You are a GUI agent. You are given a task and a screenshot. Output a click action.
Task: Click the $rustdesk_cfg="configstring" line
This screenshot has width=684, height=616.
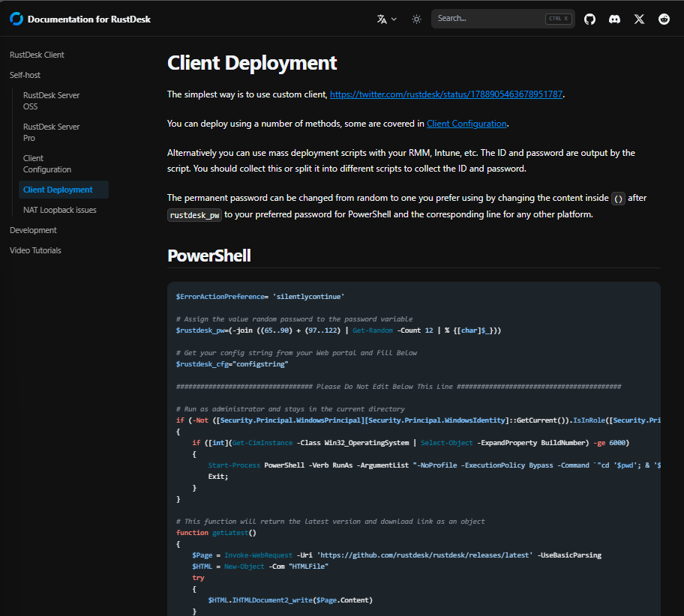[232, 364]
